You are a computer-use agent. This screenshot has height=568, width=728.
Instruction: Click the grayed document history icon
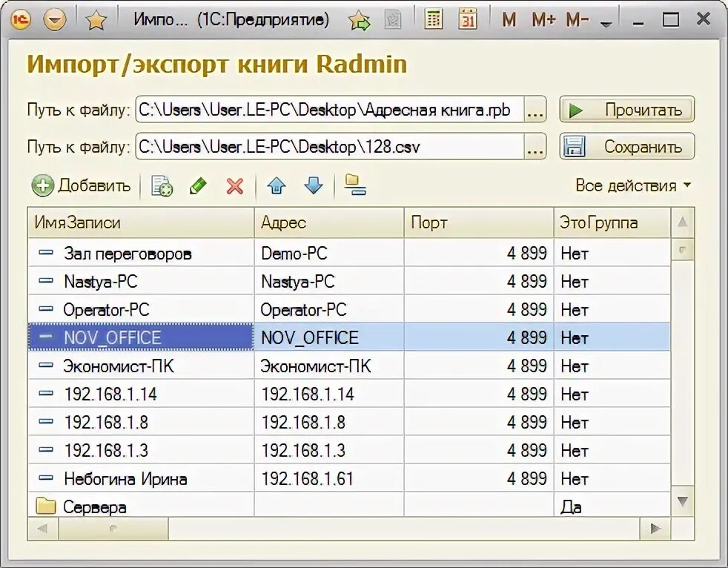click(393, 20)
